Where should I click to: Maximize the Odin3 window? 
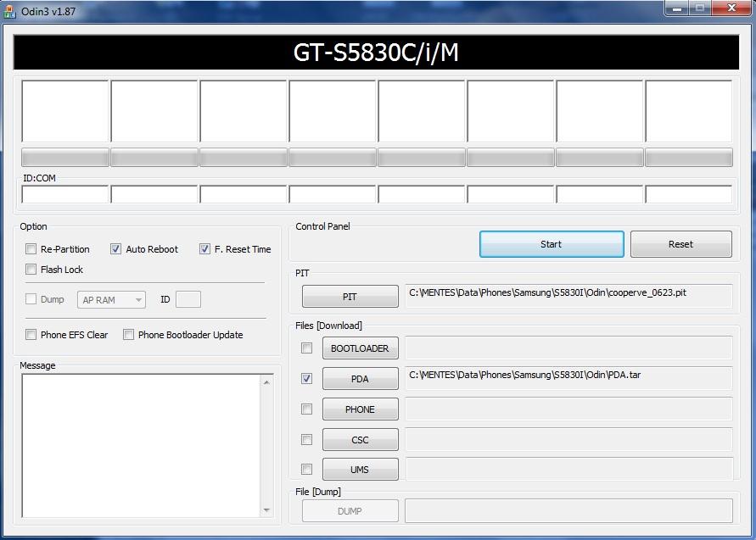point(700,8)
